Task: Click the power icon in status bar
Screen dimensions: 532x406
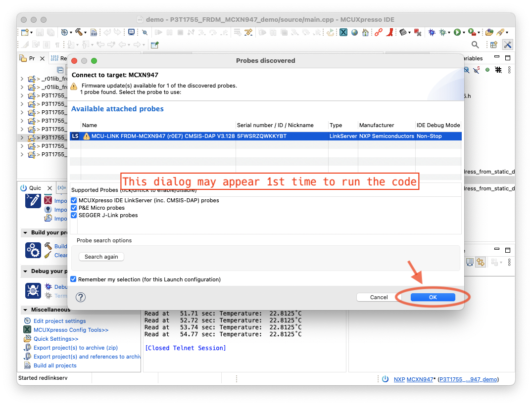Action: (386, 379)
